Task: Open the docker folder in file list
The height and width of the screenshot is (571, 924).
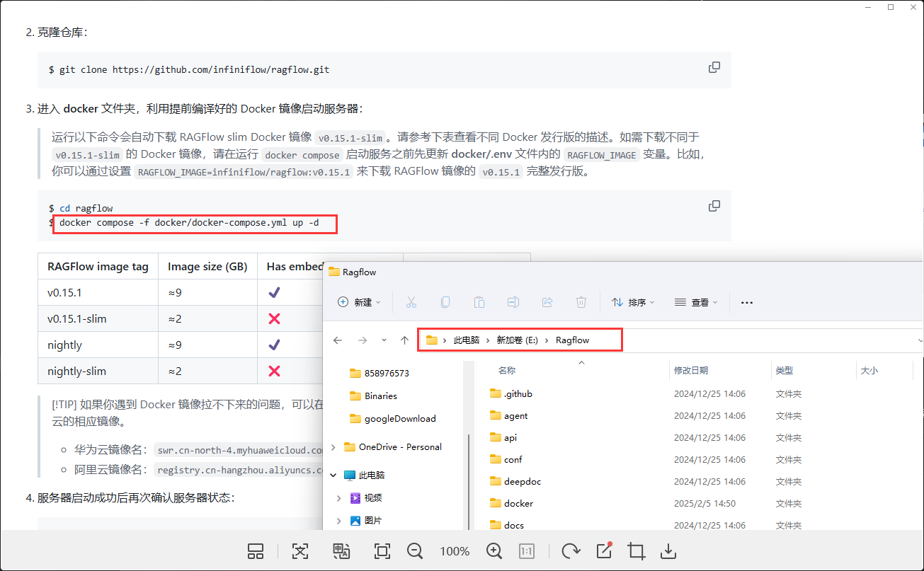Action: [x=518, y=504]
